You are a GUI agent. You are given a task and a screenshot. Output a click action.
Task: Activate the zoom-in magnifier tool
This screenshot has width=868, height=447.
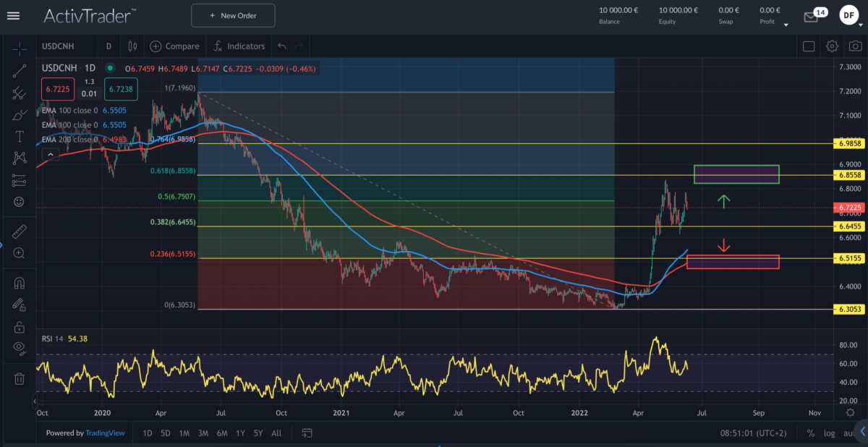point(20,253)
